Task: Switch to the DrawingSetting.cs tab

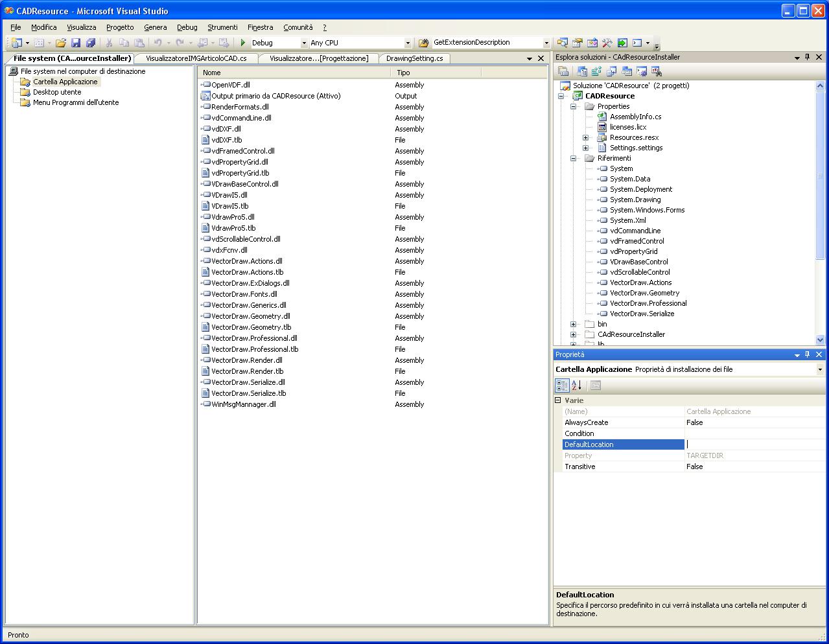Action: (415, 58)
